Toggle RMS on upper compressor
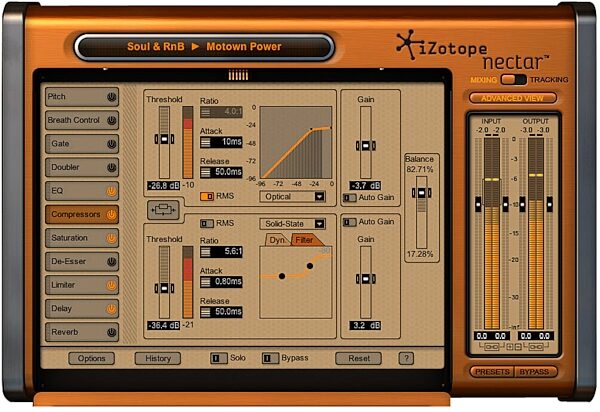Viewport: 600px width, 412px height. (207, 196)
